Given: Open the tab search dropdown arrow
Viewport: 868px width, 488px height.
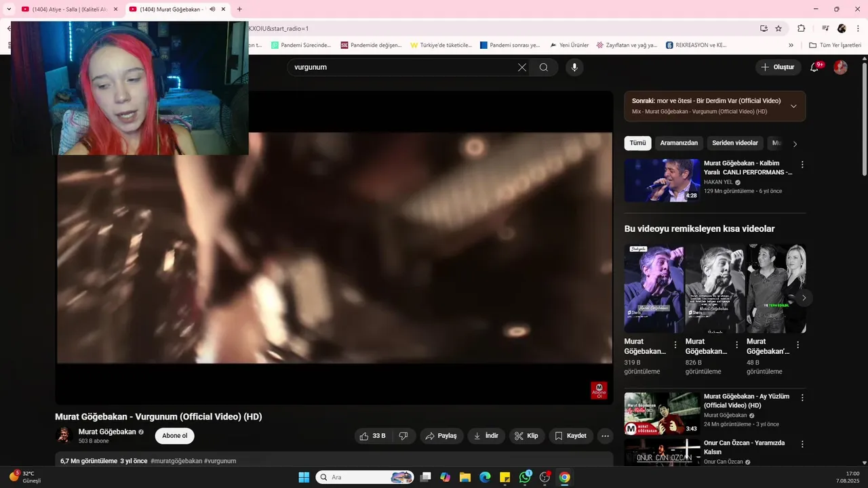Looking at the screenshot, I should [x=9, y=9].
